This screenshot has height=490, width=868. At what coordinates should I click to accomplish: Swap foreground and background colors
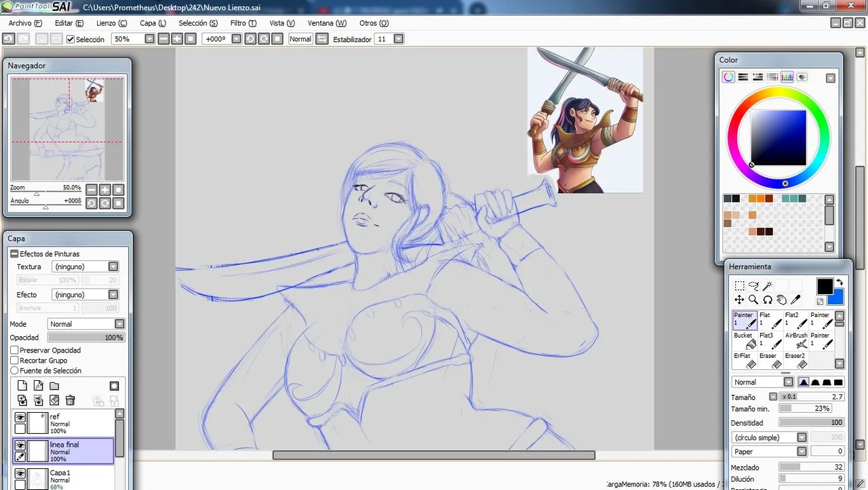click(840, 283)
